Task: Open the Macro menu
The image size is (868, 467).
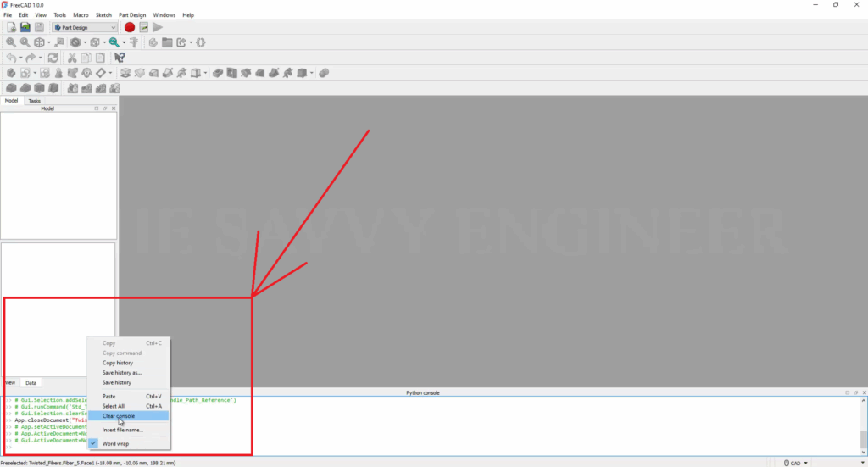Action: 81,15
